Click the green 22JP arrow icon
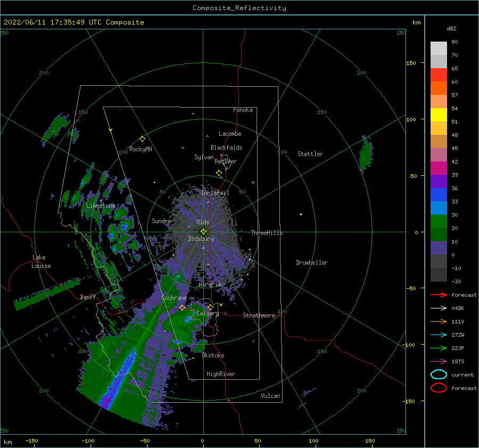 439,348
